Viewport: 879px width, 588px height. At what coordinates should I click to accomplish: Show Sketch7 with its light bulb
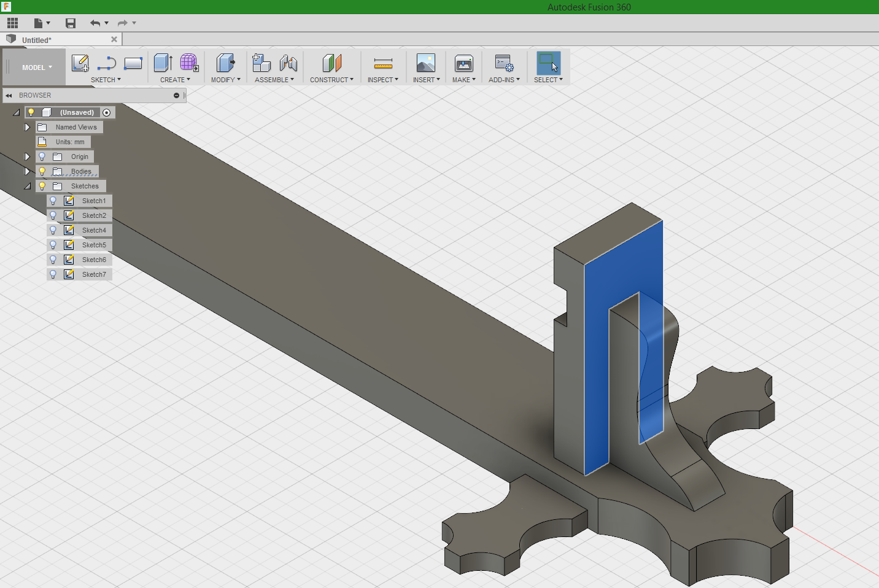click(53, 274)
